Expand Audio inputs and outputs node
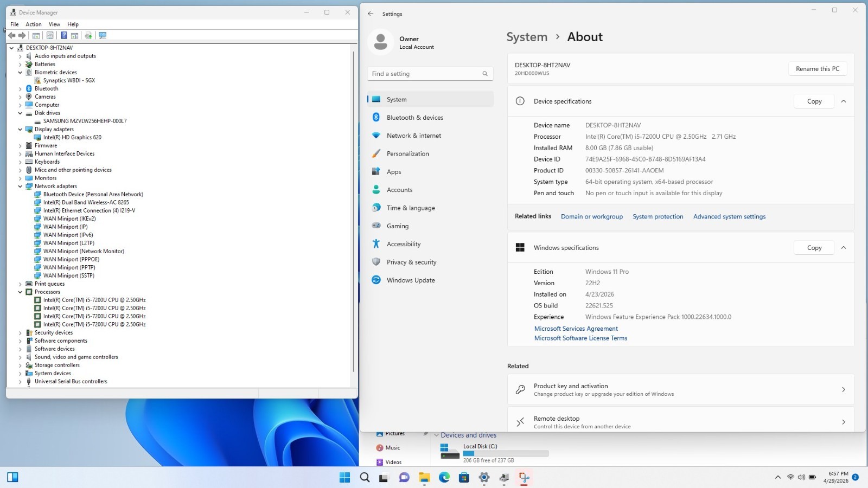Viewport: 868px width, 488px height. tap(20, 56)
